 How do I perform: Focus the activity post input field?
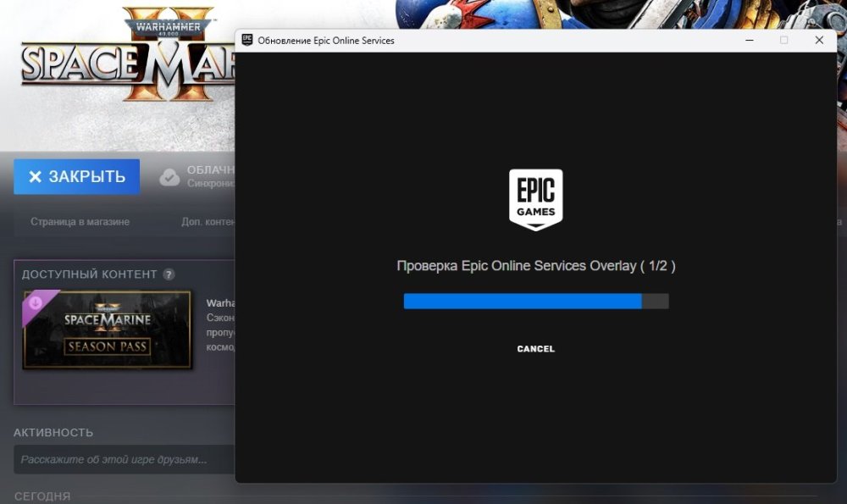(124, 460)
